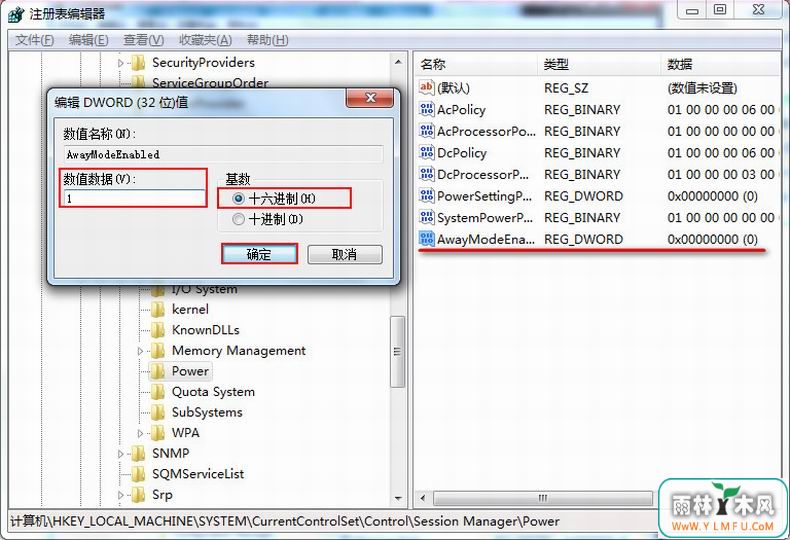Click the WPA folder icon

158,433
